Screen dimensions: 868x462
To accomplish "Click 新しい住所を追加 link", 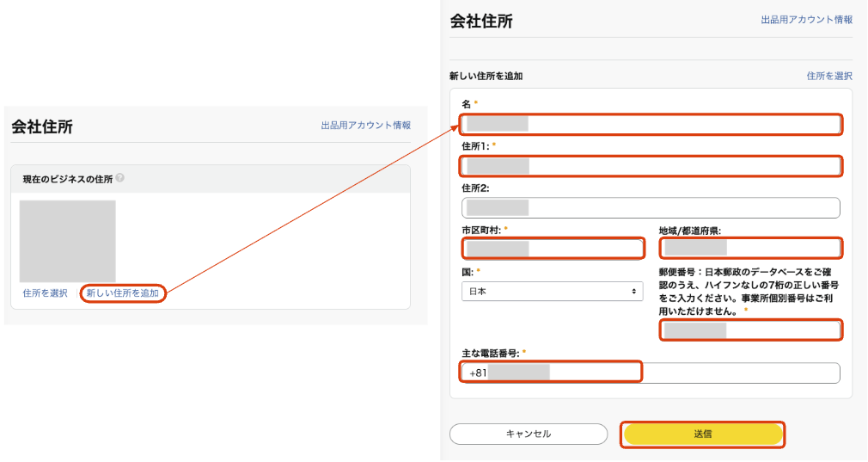I will [x=122, y=293].
